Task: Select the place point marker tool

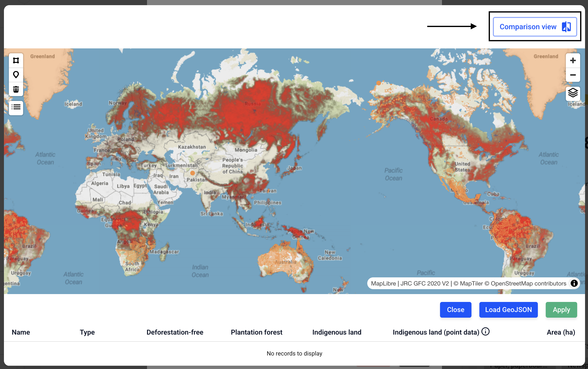Action: [x=16, y=75]
